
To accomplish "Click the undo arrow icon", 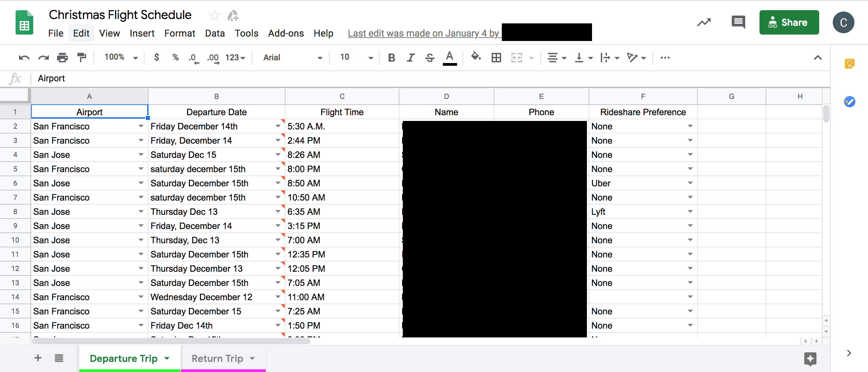I will [24, 58].
